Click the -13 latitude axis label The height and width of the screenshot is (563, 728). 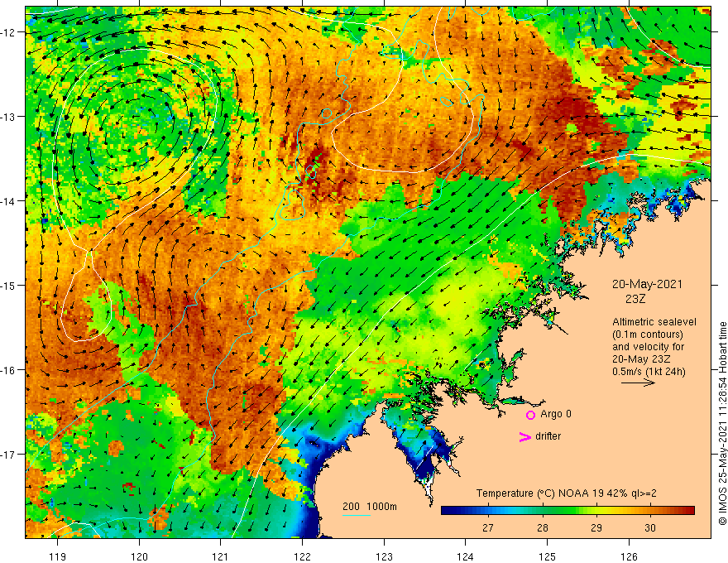click(x=8, y=117)
